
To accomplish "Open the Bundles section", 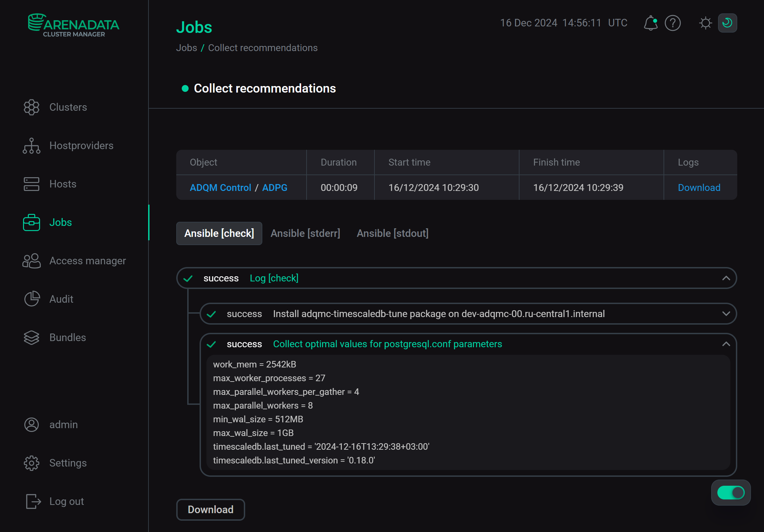I will pos(68,337).
